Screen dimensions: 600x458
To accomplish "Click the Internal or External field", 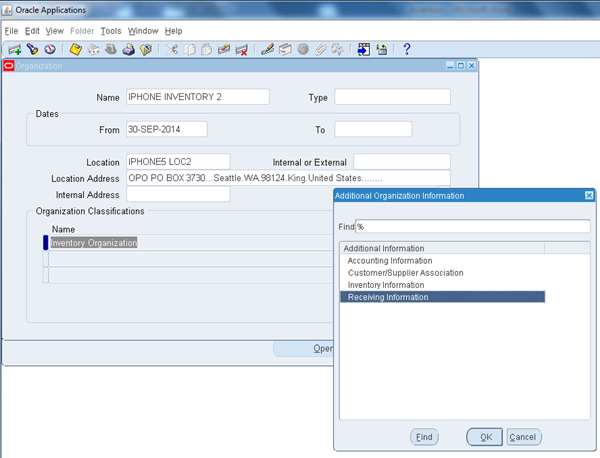I will click(x=402, y=161).
